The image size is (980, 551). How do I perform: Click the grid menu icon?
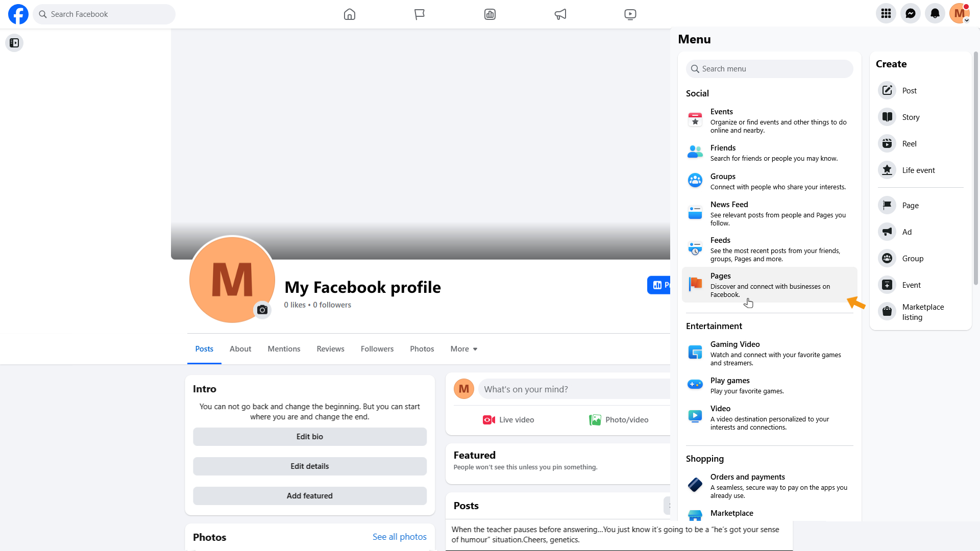886,14
